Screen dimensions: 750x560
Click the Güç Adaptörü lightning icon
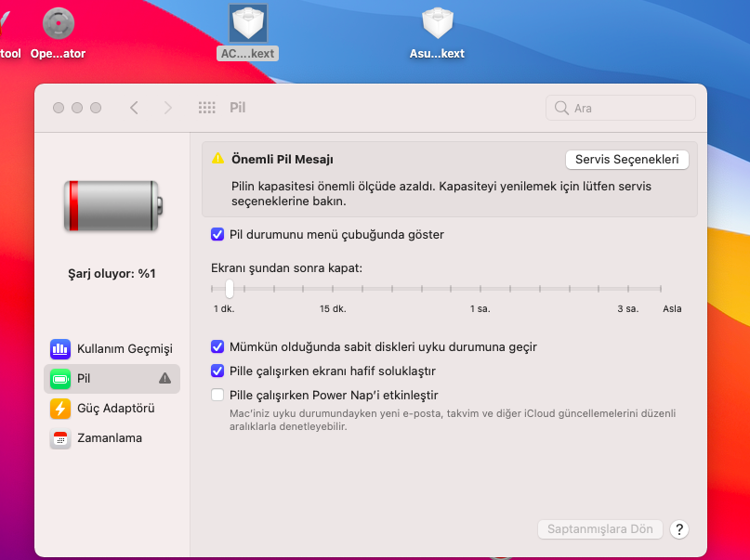click(x=60, y=409)
